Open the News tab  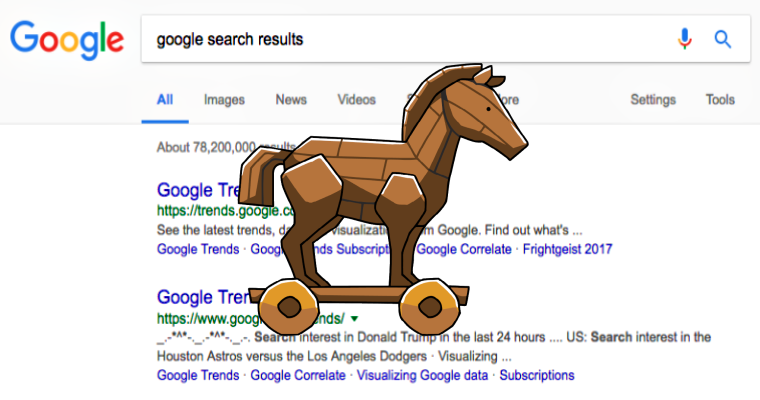(291, 100)
